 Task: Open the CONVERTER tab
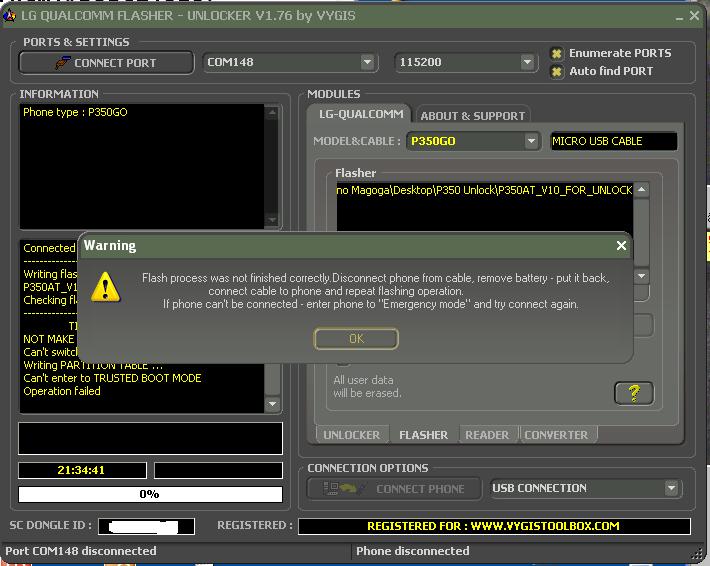click(x=556, y=435)
